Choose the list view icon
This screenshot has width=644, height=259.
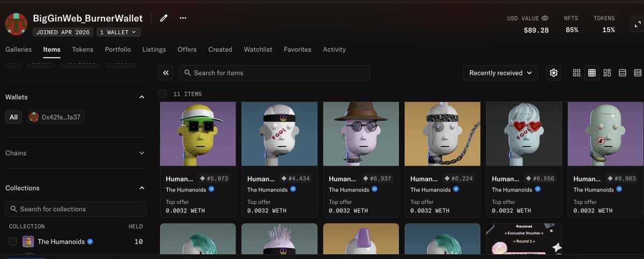[623, 73]
